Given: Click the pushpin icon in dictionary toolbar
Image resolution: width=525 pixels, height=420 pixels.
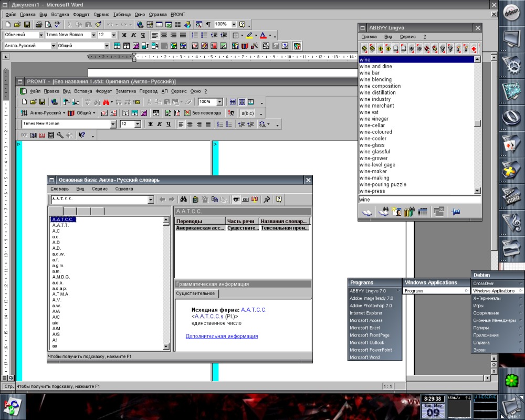Looking at the screenshot, I should click(267, 199).
